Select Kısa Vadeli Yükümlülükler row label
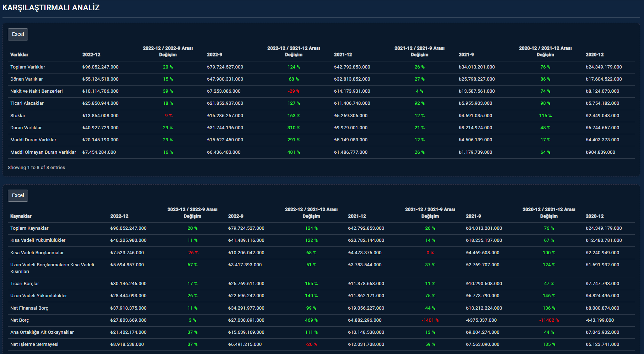This screenshot has height=354, width=644. tap(38, 240)
